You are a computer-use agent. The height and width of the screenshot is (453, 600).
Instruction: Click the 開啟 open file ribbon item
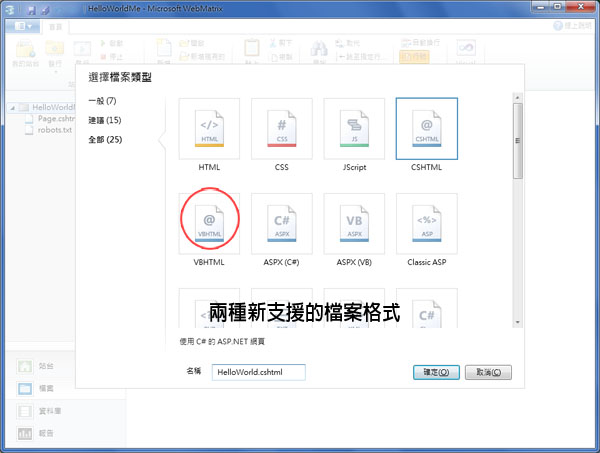point(192,43)
